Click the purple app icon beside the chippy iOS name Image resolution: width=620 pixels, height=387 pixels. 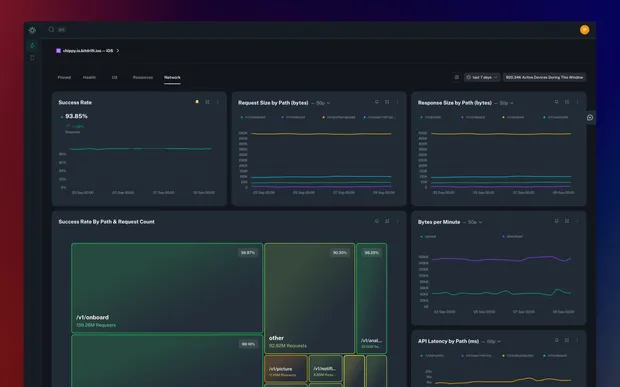tap(59, 51)
